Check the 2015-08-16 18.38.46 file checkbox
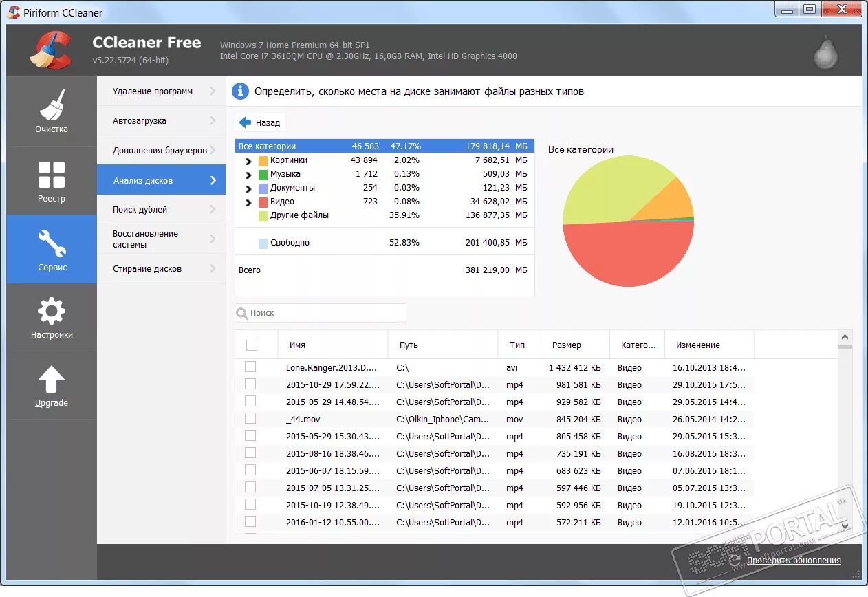The width and height of the screenshot is (868, 597). pos(250,453)
